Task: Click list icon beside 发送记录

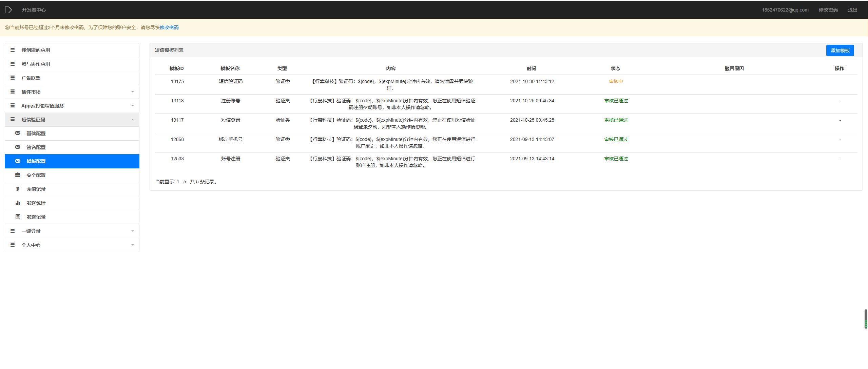Action: 18,217
